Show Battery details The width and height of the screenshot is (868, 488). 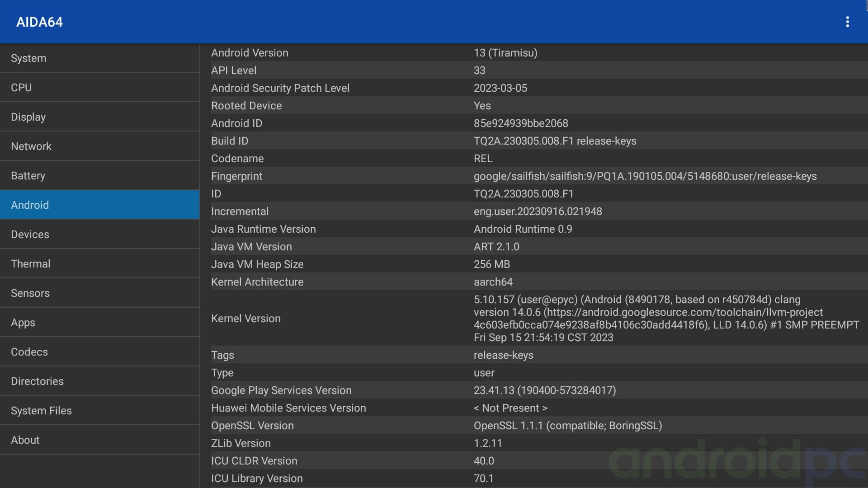(x=99, y=176)
